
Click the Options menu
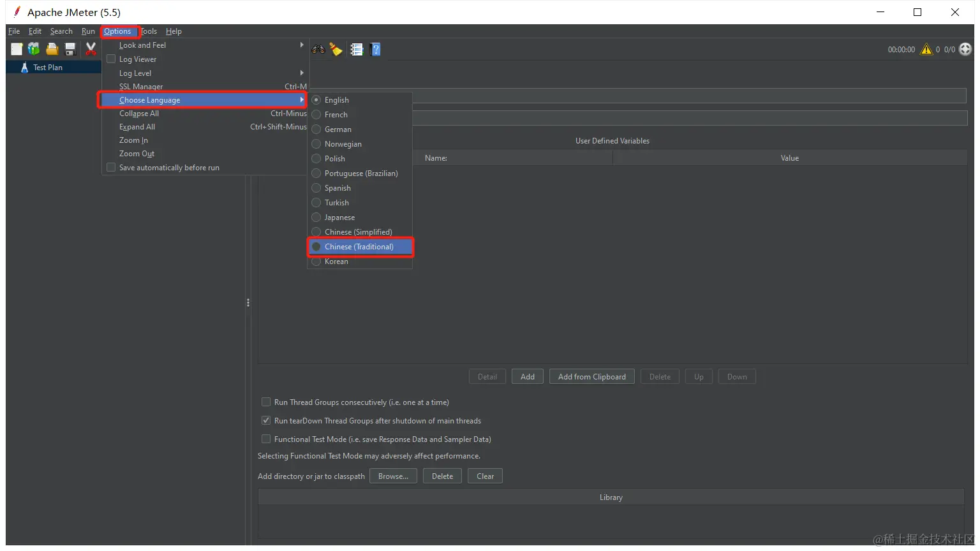click(x=117, y=31)
